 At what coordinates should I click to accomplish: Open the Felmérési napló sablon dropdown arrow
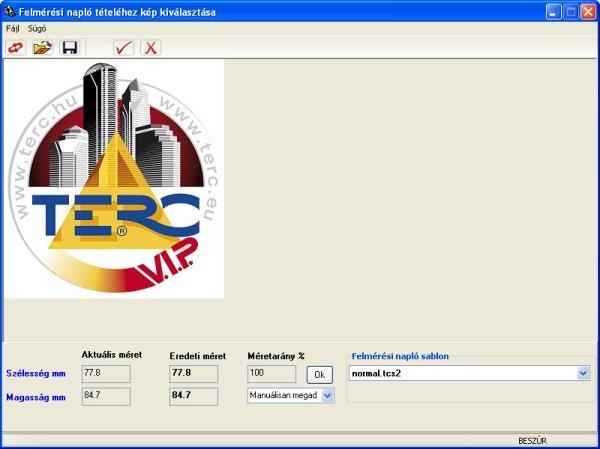click(x=583, y=373)
